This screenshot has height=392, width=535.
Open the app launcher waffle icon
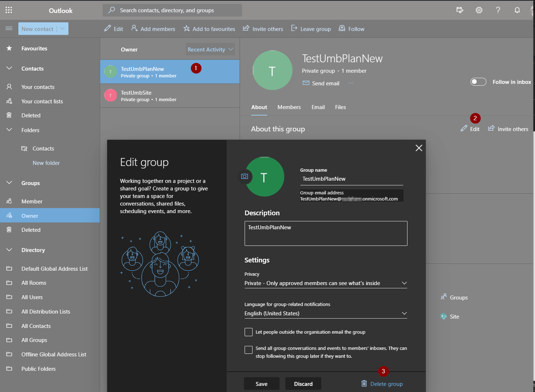click(9, 10)
